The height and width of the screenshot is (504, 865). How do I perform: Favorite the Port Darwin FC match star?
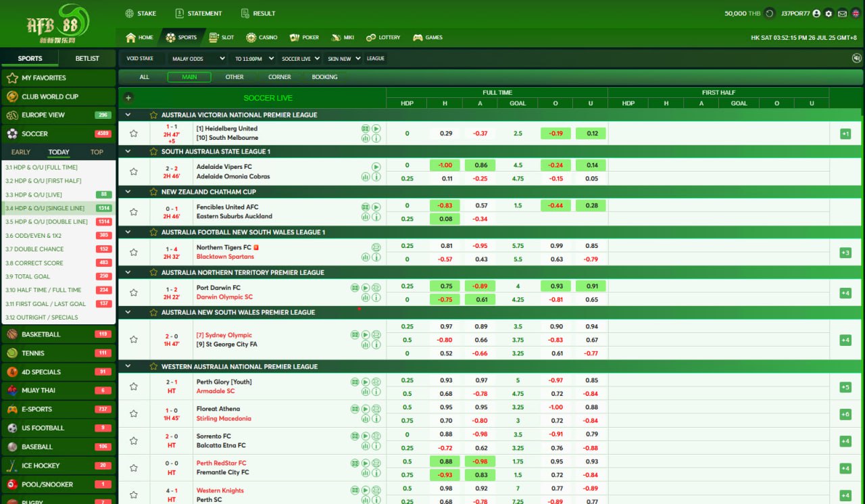[134, 293]
